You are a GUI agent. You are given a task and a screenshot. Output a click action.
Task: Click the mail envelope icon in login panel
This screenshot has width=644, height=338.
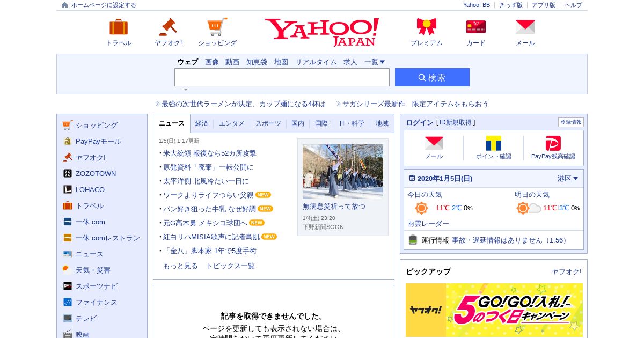coord(434,143)
